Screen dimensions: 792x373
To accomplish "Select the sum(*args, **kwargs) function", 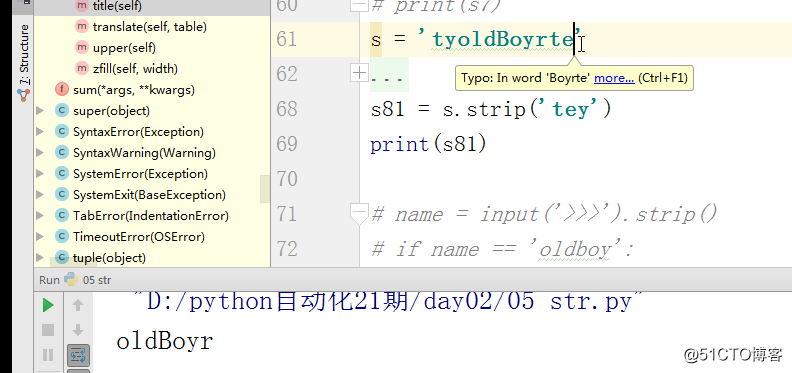I will click(x=134, y=90).
